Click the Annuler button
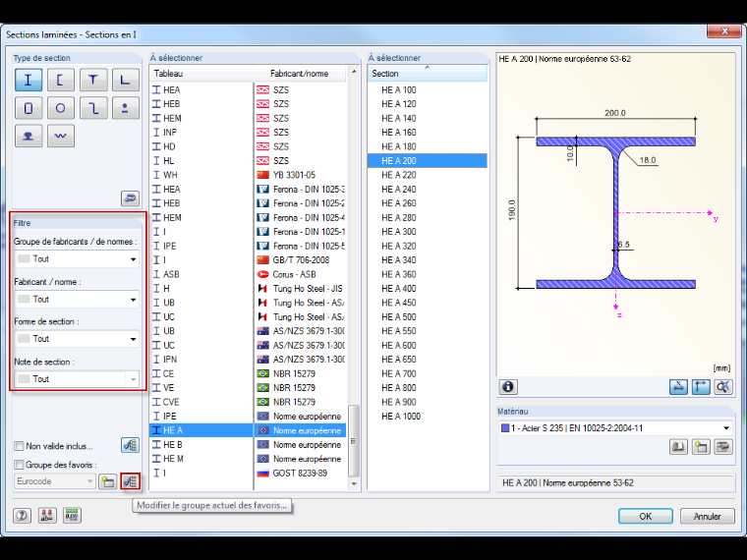 (707, 516)
